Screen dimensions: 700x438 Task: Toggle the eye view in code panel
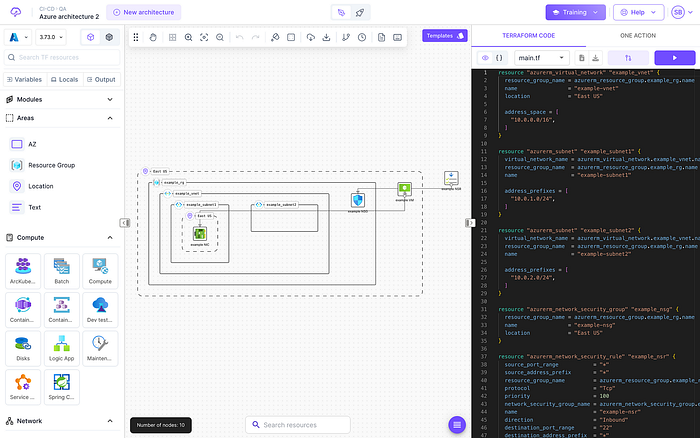pyautogui.click(x=485, y=58)
